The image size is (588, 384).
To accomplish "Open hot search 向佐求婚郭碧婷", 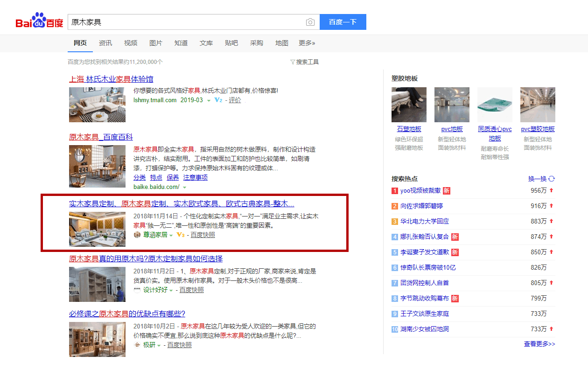I will pyautogui.click(x=422, y=206).
